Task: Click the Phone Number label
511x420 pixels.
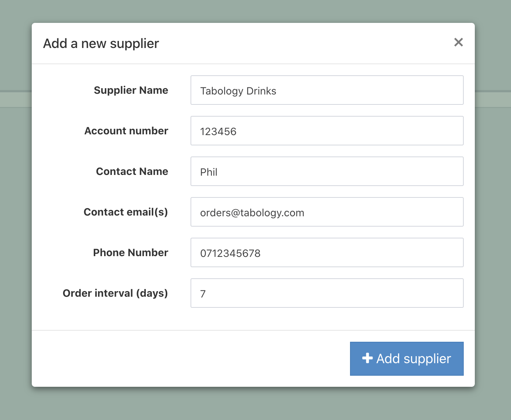Action: pyautogui.click(x=130, y=253)
